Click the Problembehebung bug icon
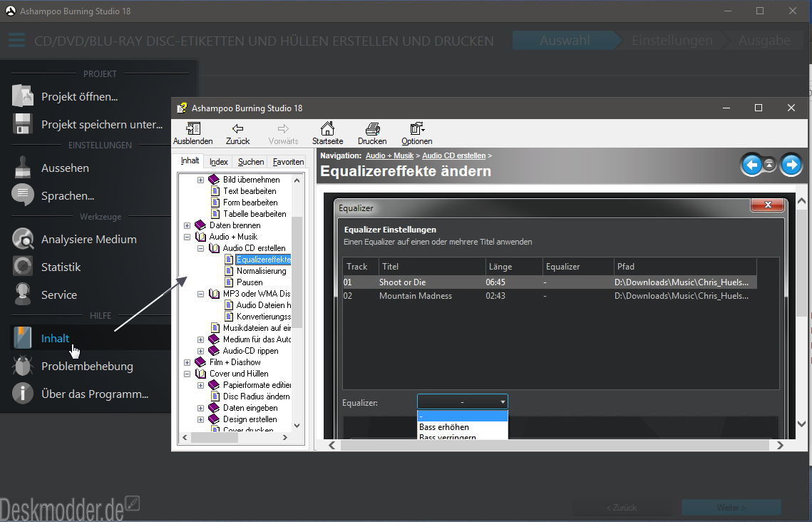Image resolution: width=812 pixels, height=522 pixels. [x=22, y=366]
